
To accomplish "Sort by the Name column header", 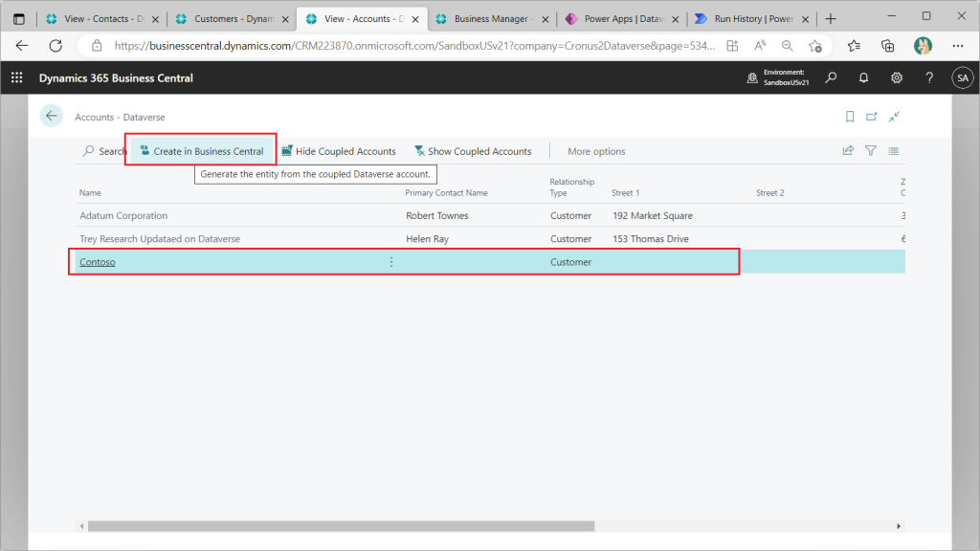I will pyautogui.click(x=90, y=193).
